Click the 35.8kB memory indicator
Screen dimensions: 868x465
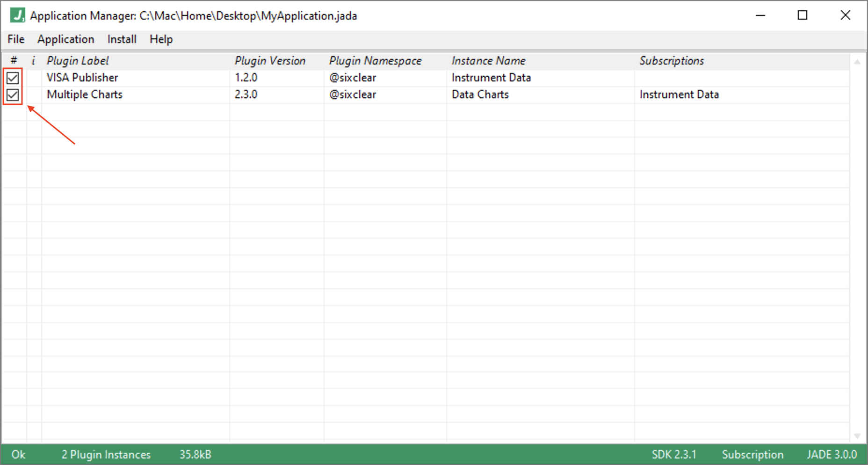[195, 454]
